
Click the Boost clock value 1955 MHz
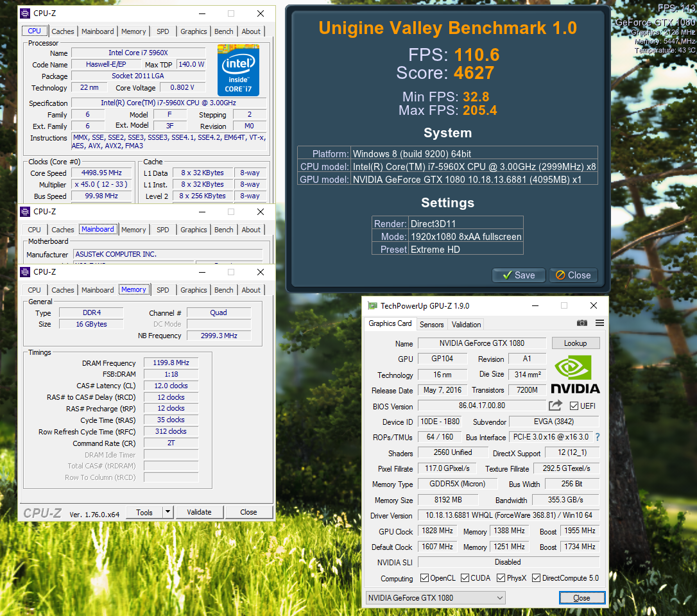point(580,531)
